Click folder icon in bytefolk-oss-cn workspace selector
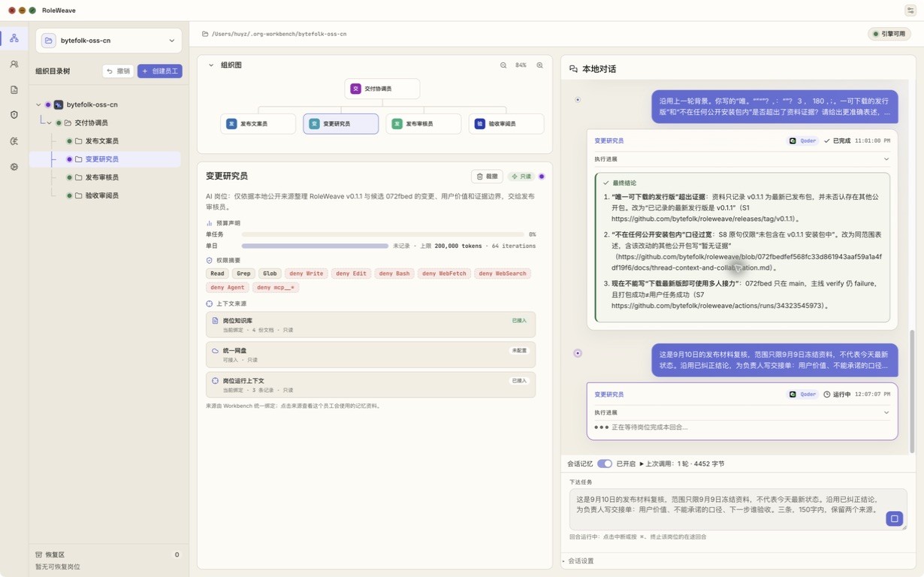924x577 pixels. (x=49, y=41)
